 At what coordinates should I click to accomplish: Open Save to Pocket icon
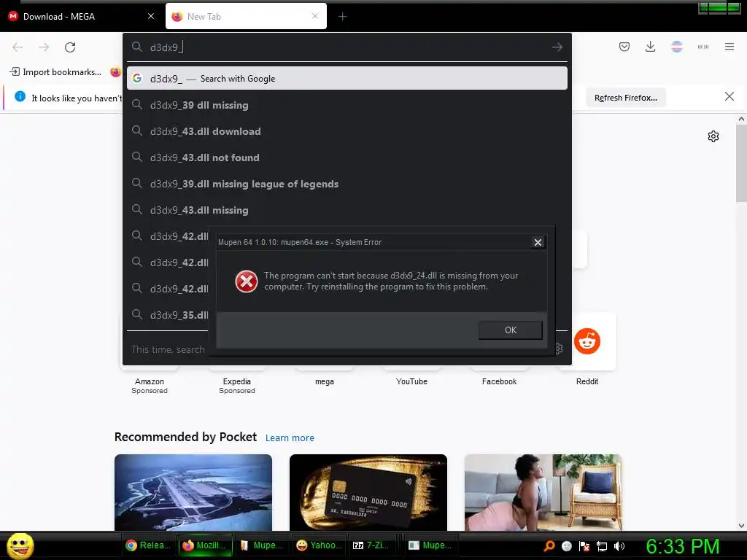pyautogui.click(x=624, y=47)
